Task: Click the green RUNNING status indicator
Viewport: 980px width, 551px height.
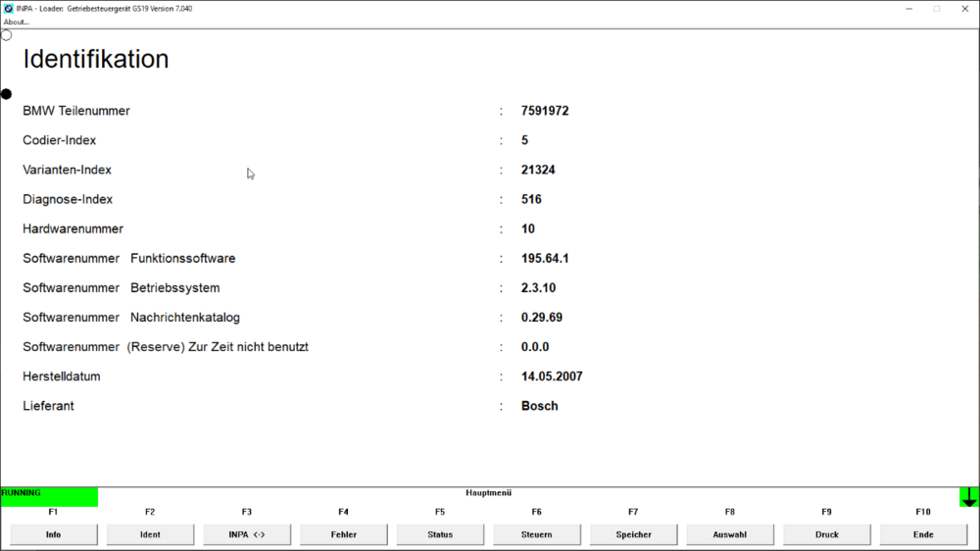Action: tap(49, 497)
